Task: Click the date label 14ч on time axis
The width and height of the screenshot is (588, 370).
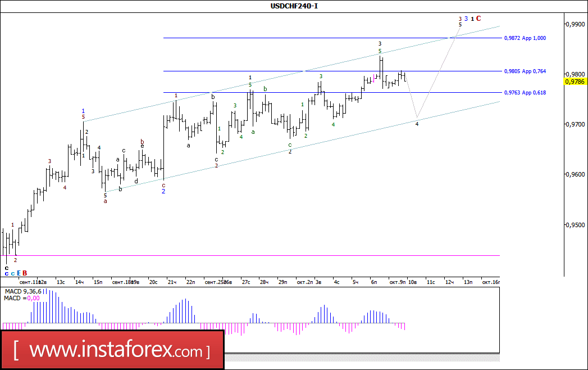Action: point(79,282)
